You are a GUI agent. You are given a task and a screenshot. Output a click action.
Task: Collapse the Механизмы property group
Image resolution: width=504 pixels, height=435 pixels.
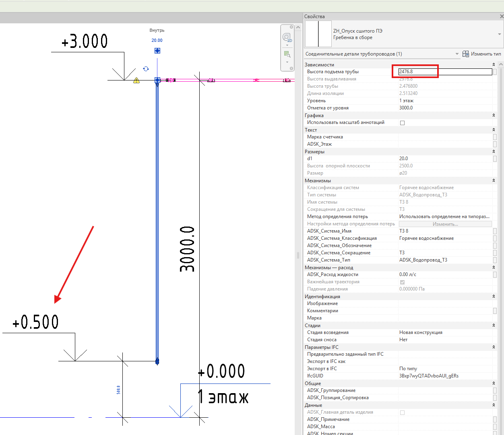tap(494, 181)
